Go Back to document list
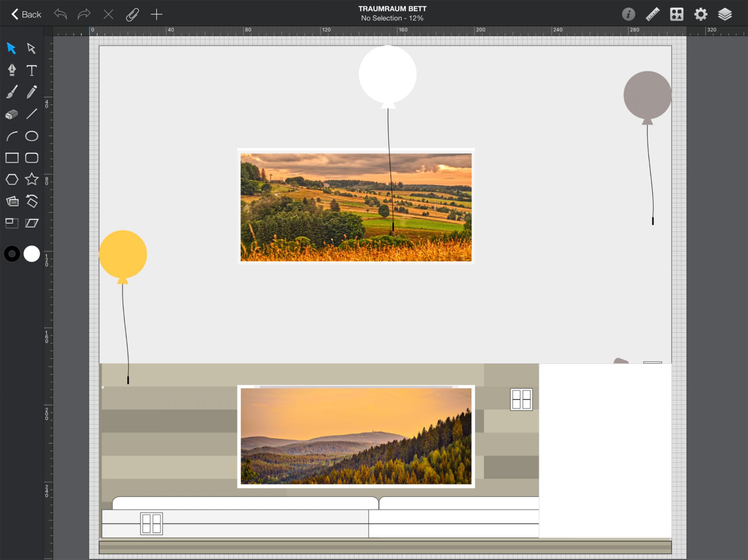748x560 pixels. pos(26,14)
